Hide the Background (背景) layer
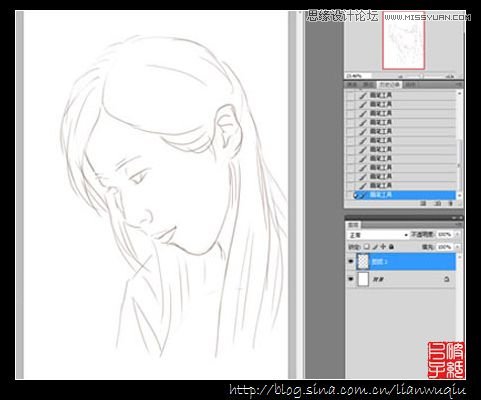481x400 pixels. point(350,279)
